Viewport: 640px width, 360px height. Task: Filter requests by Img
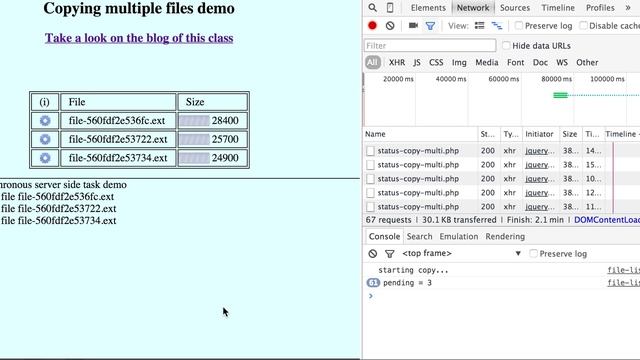click(x=459, y=62)
